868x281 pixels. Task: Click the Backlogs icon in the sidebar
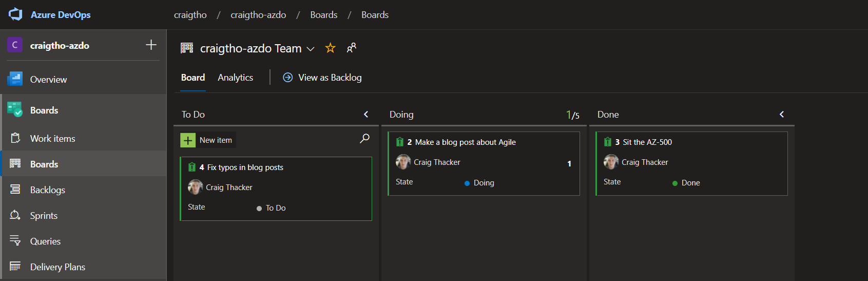tap(15, 189)
